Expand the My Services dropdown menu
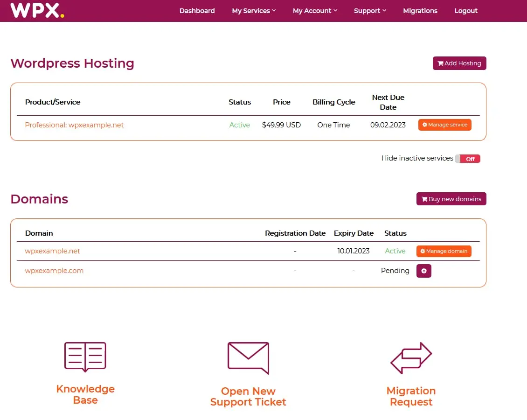This screenshot has width=527, height=420. [254, 11]
